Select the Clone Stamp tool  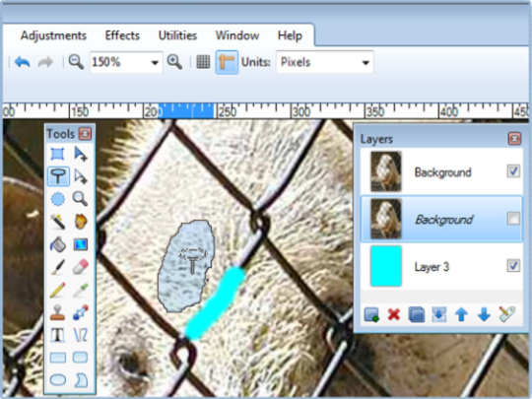point(58,312)
